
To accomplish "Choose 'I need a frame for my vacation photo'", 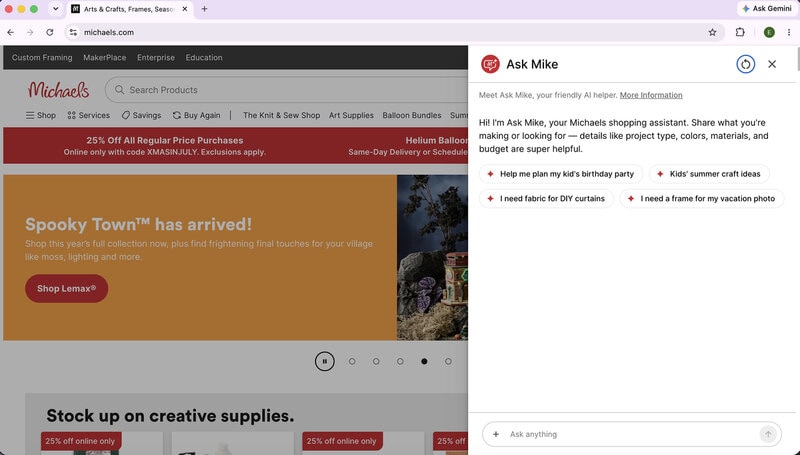I will (702, 198).
